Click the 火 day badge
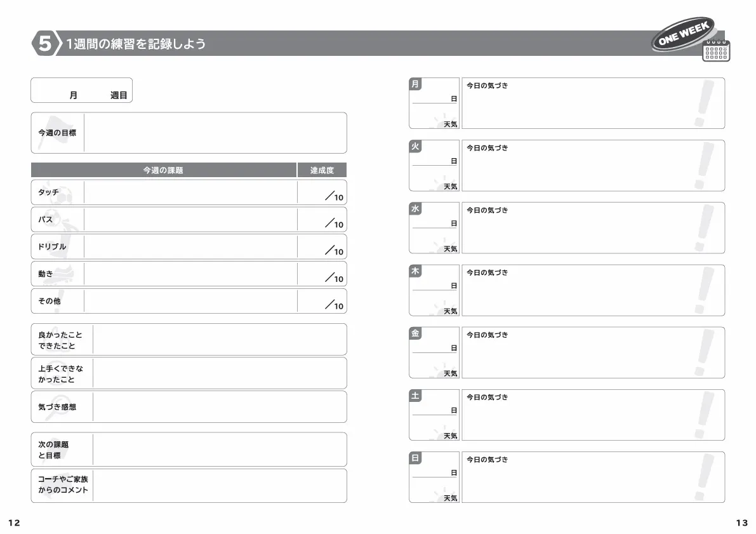Viewport: 756px width, 534px height. click(x=415, y=147)
